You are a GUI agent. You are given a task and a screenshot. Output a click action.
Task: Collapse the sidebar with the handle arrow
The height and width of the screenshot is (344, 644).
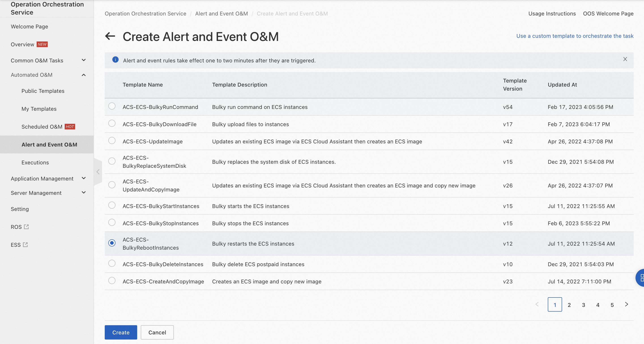pyautogui.click(x=98, y=172)
